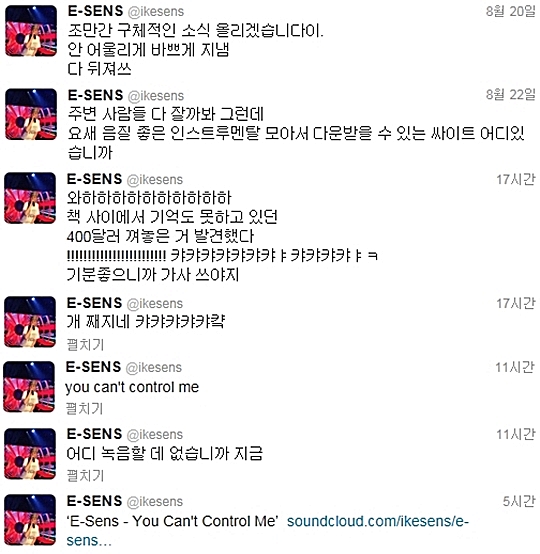This screenshot has height=554, width=540.
Task: Expand the 'you can't control me' tweet
Action: point(84,408)
